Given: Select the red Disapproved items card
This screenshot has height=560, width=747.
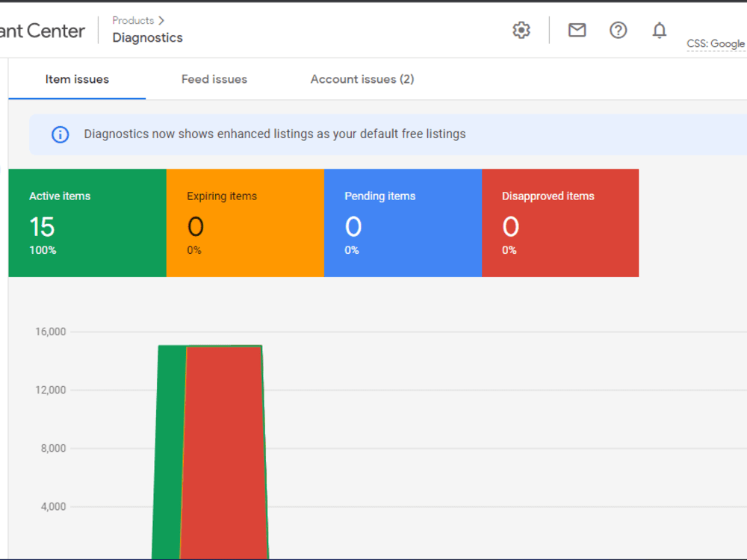Looking at the screenshot, I should [x=560, y=223].
